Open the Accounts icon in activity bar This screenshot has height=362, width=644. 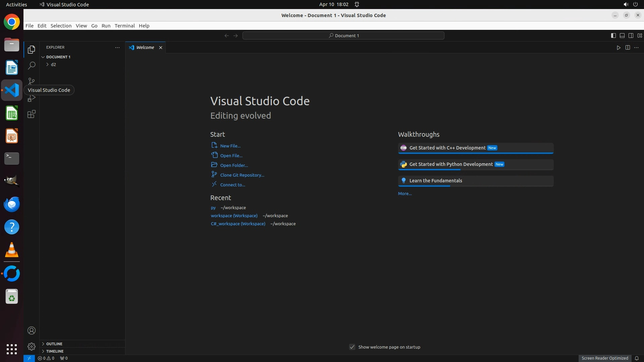[x=32, y=330]
